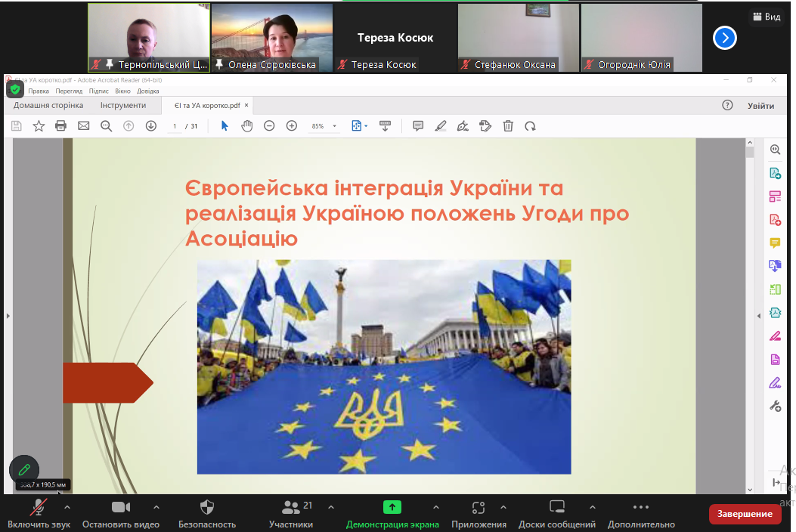This screenshot has width=796, height=532.
Task: Click the Увійти sign-in button
Action: [x=760, y=106]
